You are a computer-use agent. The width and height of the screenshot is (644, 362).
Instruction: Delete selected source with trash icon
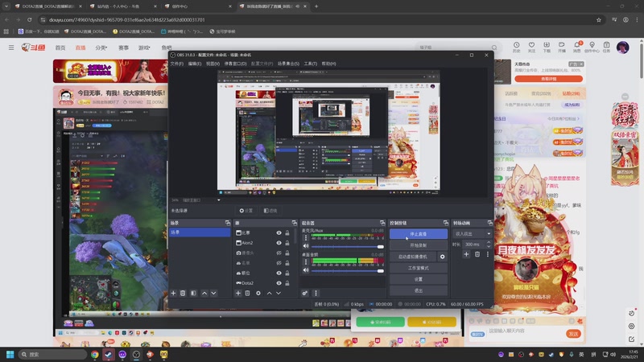247,293
